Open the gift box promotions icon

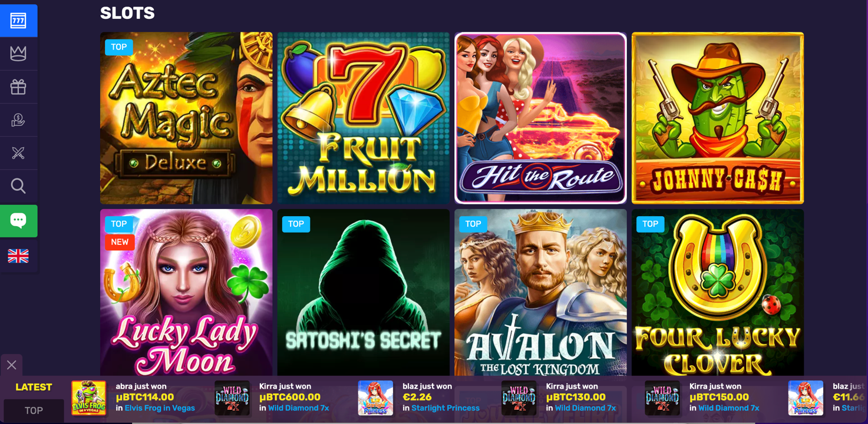click(18, 87)
